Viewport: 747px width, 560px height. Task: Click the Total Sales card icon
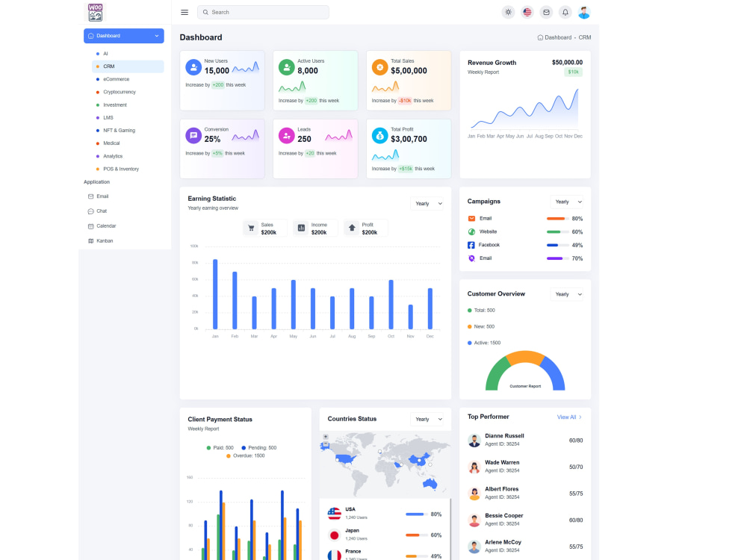379,67
